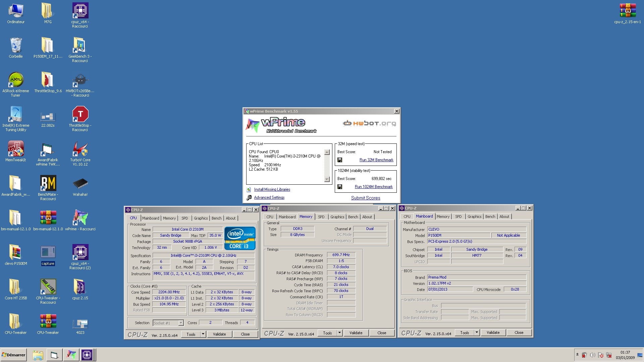
Task: Open ThrottleStop_9.6 folder icon
Action: pyautogui.click(x=48, y=82)
